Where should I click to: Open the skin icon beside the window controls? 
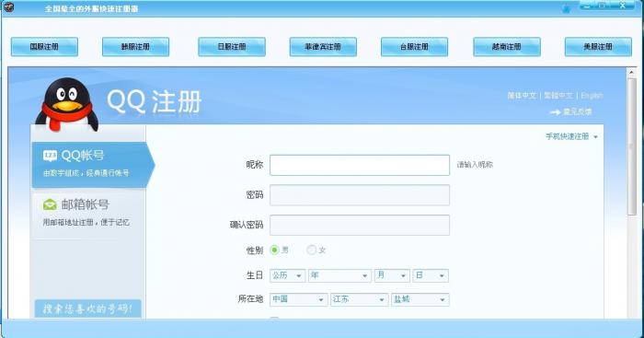pyautogui.click(x=566, y=8)
